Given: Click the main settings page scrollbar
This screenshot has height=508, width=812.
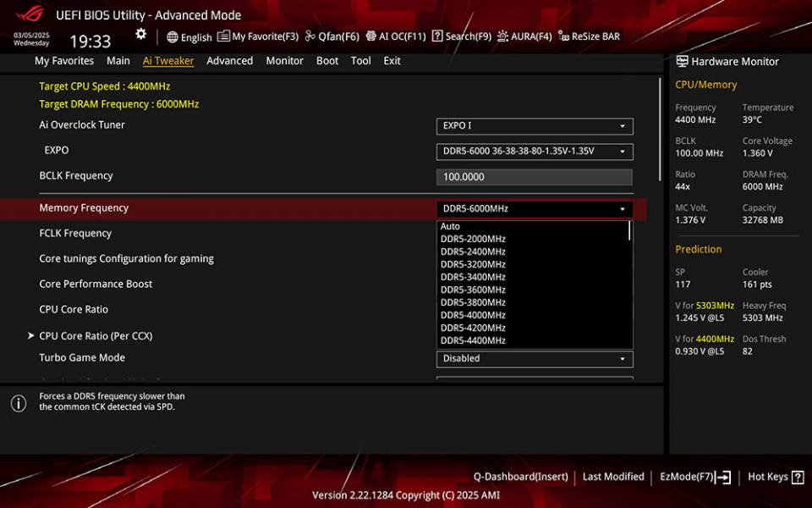Looking at the screenshot, I should click(x=660, y=129).
